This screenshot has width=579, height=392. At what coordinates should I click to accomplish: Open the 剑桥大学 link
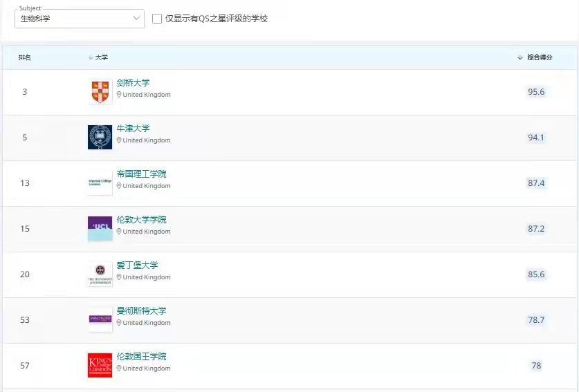point(133,83)
